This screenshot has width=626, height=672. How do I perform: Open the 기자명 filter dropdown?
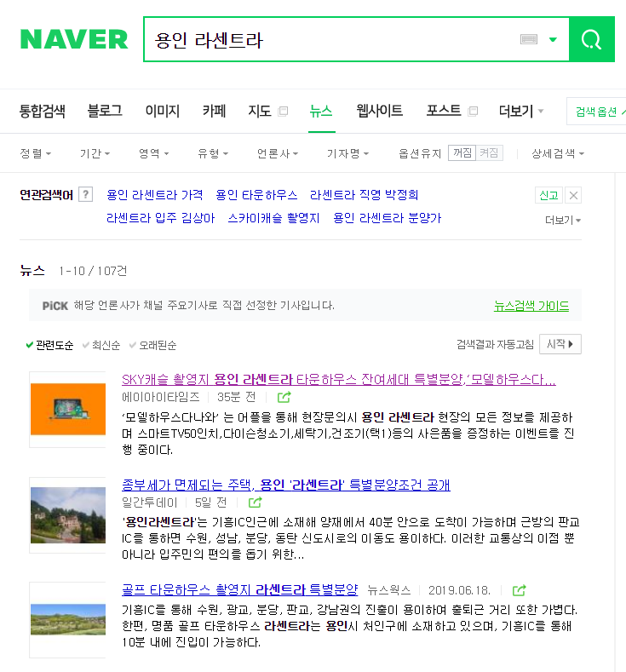(x=347, y=153)
